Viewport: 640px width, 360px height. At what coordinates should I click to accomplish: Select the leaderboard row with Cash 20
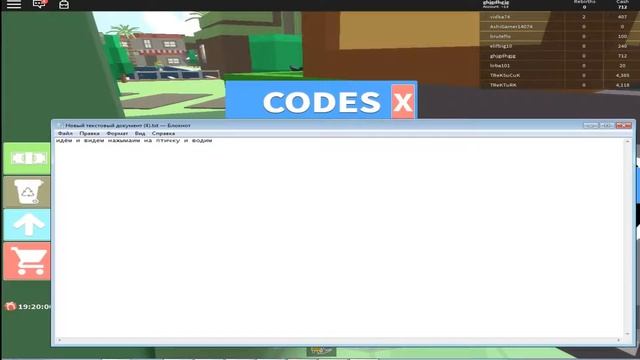point(560,65)
